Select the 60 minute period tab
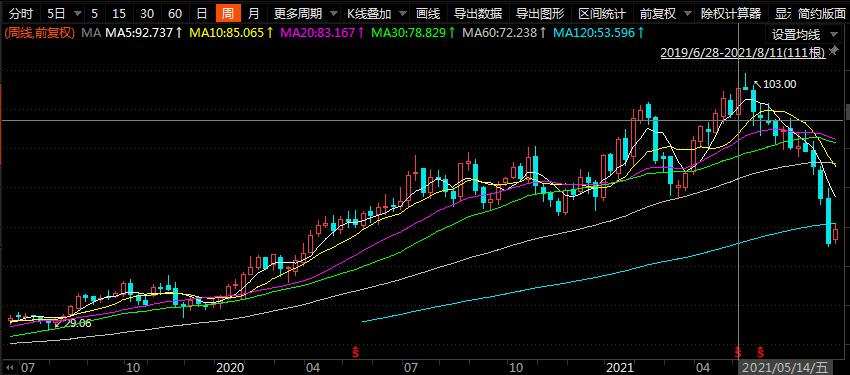850x375 pixels. 175,14
